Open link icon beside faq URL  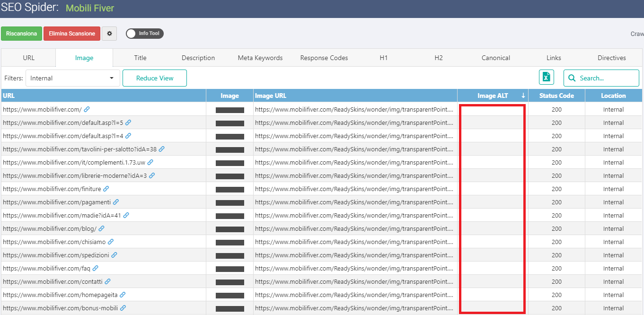click(95, 268)
